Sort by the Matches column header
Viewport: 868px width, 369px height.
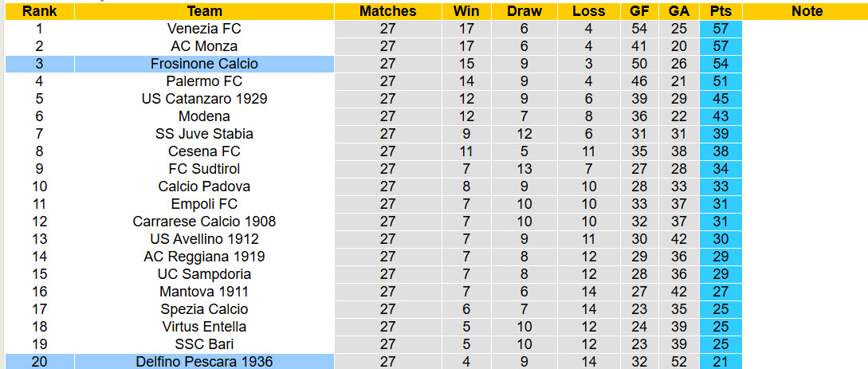coord(387,11)
